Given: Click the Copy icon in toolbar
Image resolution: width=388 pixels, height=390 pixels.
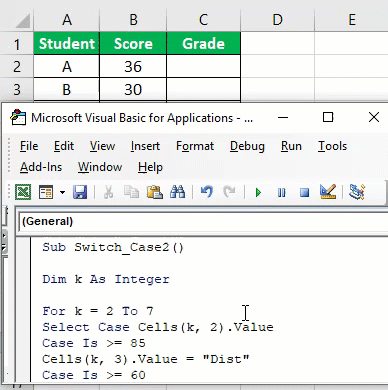Looking at the screenshot, I should pyautogui.click(x=131, y=192).
